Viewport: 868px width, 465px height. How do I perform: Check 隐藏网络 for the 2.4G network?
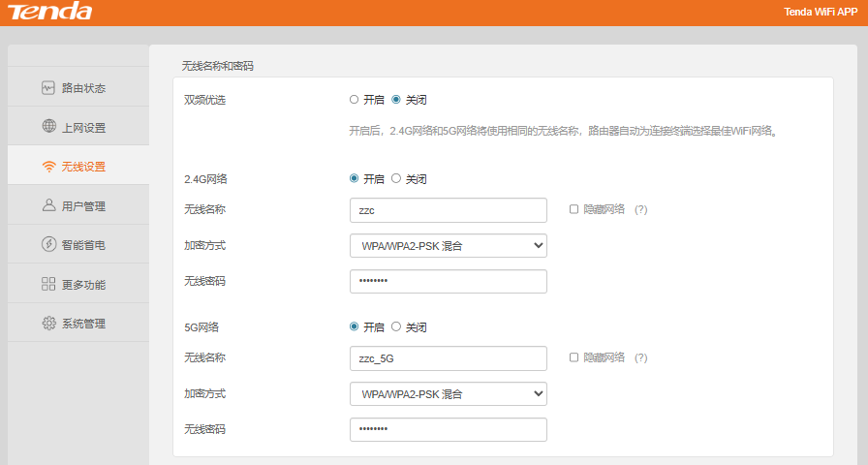(574, 209)
